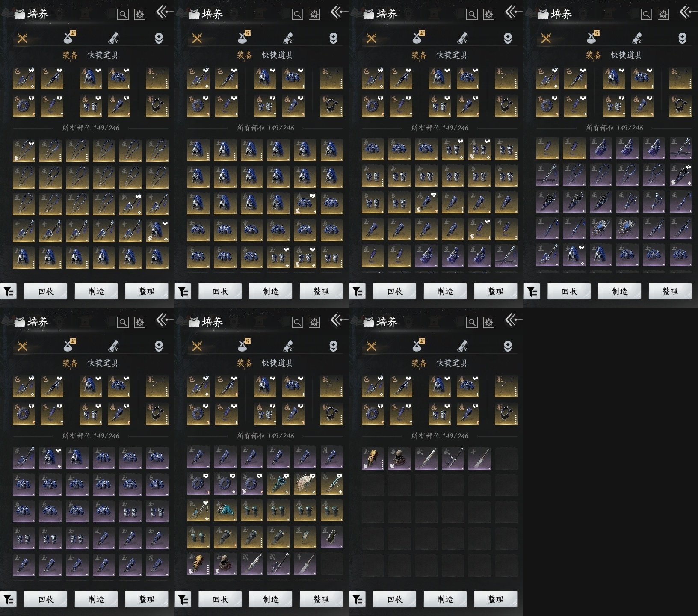Click 制造 button in the top-left panel
The height and width of the screenshot is (616, 698).
96,292
